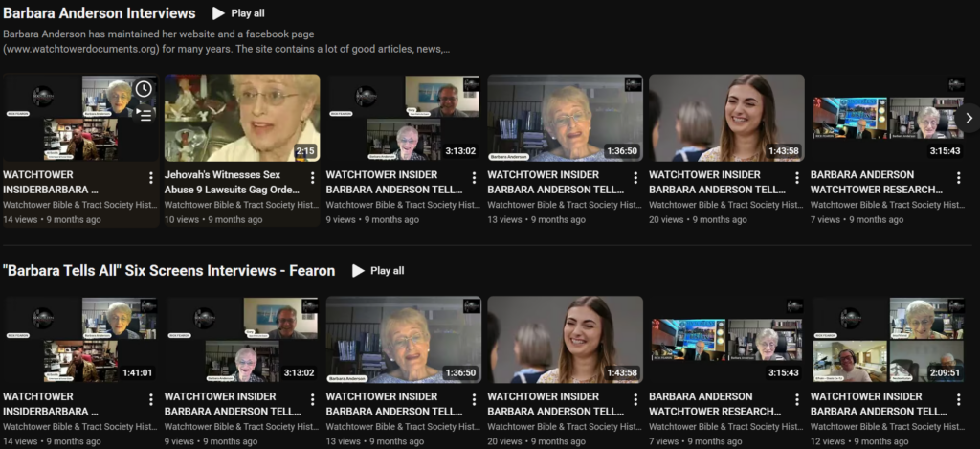Open options for 20-views video in Barbara Tells All shelf
Viewport: 980px width, 449px height.
635,399
